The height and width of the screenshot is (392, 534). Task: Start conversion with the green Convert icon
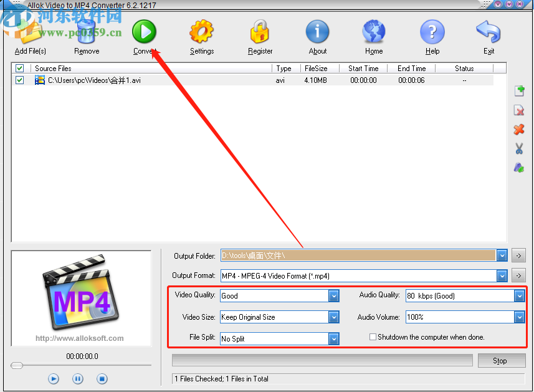pos(144,32)
